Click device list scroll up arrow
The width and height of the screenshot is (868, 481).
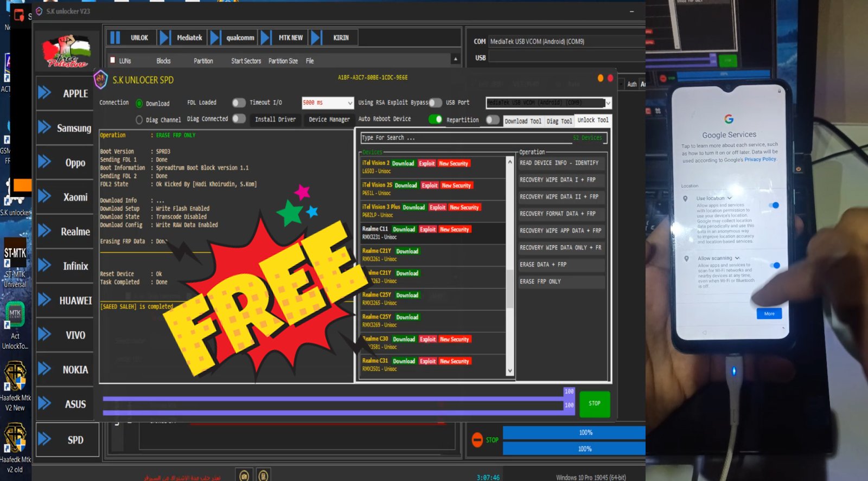click(x=509, y=162)
